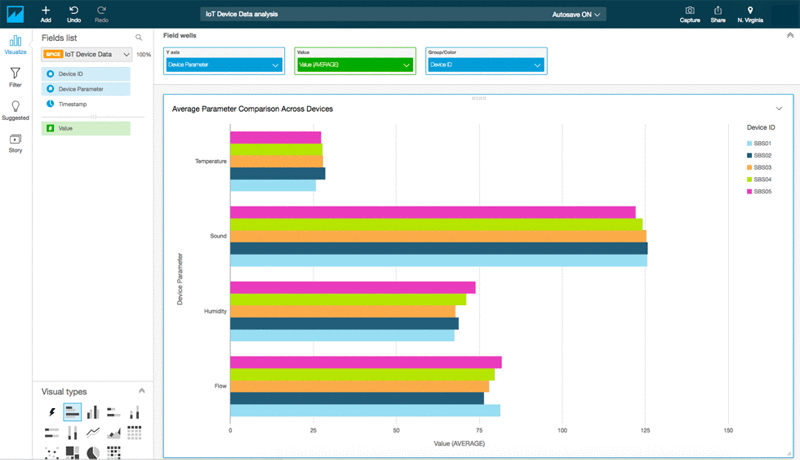Click the Device Parameter axis label
800x460 pixels.
coord(180,279)
